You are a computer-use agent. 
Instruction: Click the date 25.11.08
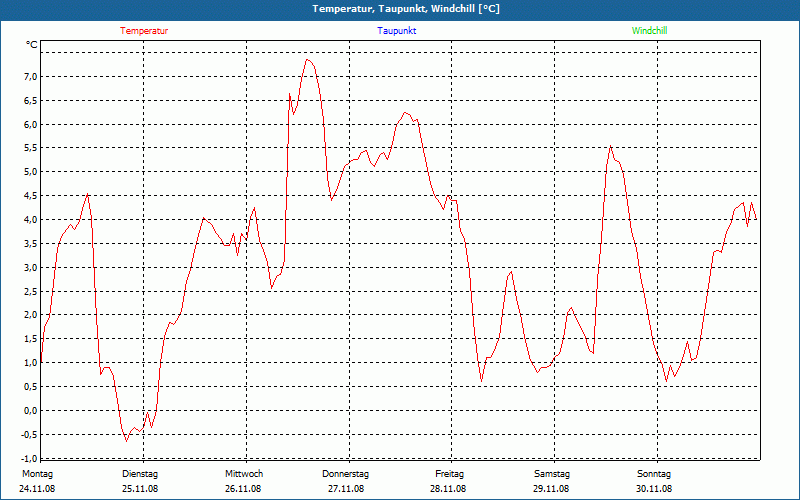click(x=140, y=489)
